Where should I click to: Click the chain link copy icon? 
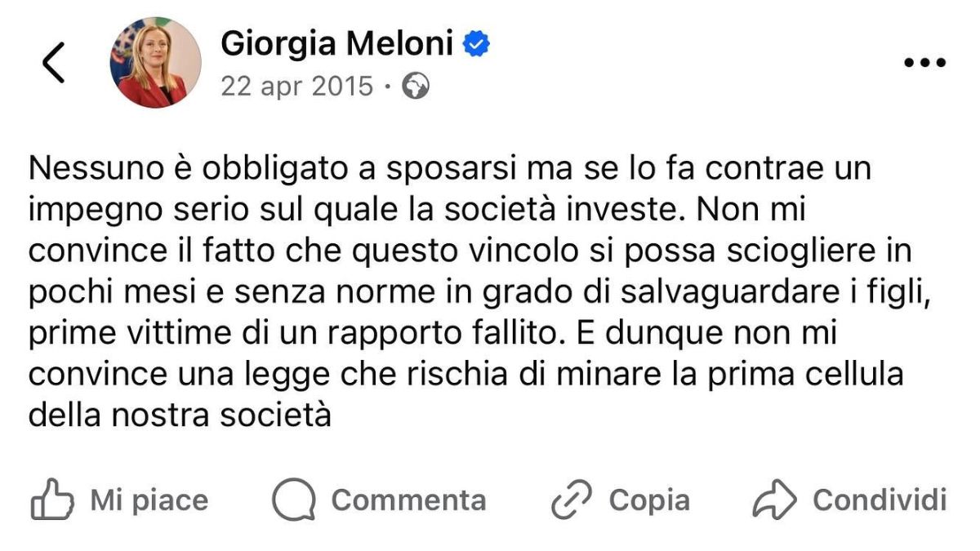[572, 500]
